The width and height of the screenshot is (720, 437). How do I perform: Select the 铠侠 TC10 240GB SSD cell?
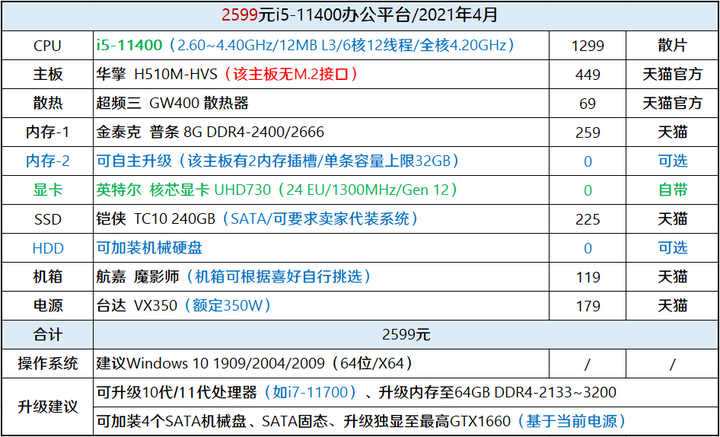coord(321,219)
